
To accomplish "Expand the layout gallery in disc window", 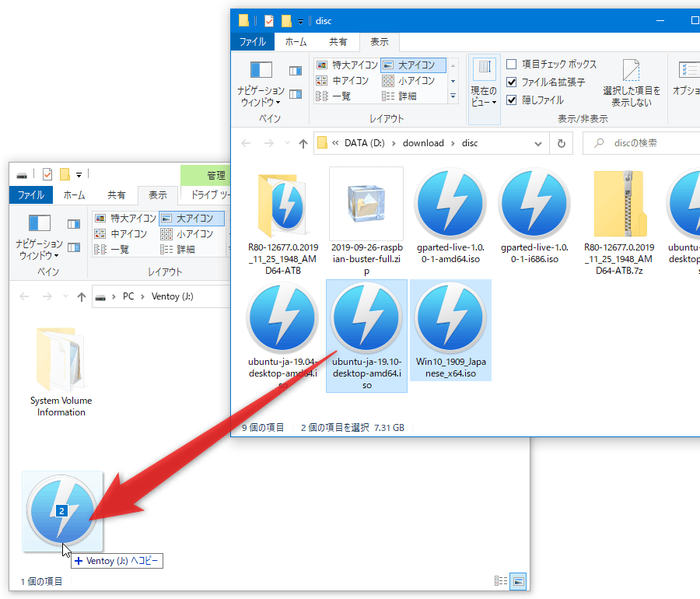I will pyautogui.click(x=453, y=96).
